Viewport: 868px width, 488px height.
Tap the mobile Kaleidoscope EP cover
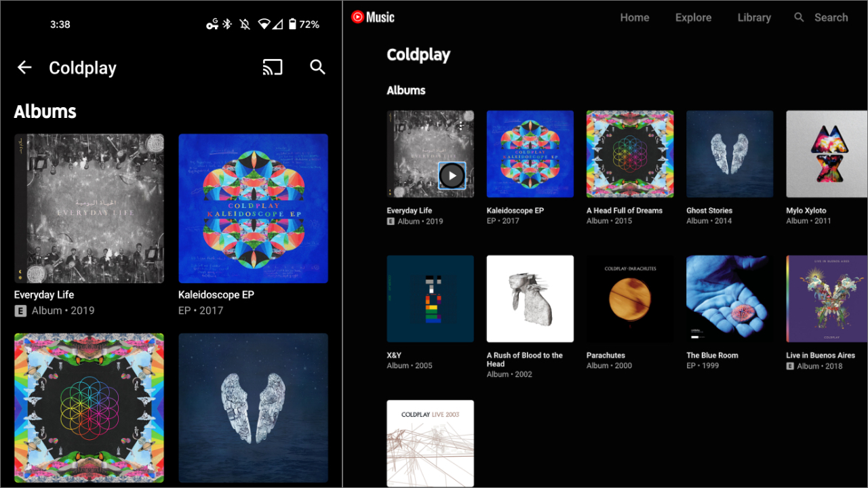click(x=253, y=208)
